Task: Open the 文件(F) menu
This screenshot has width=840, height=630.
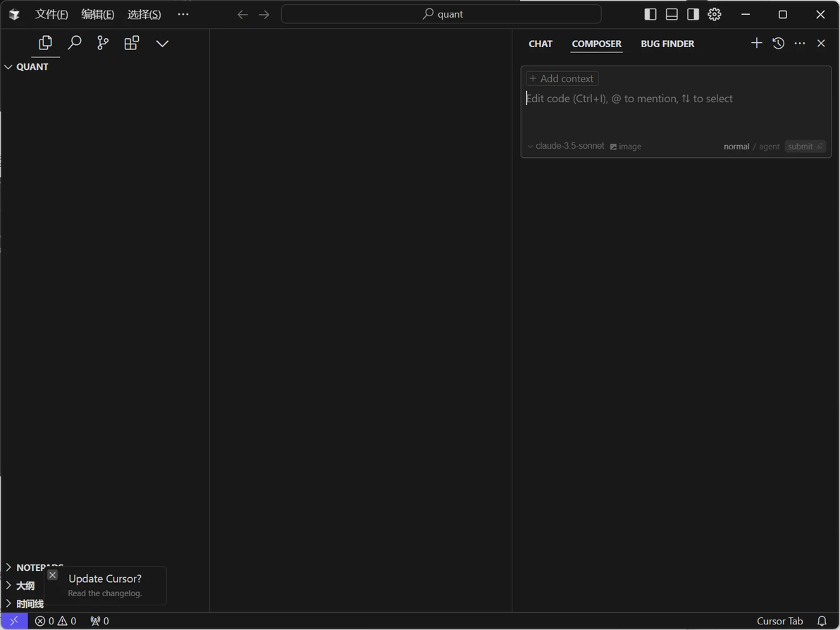Action: (x=51, y=15)
